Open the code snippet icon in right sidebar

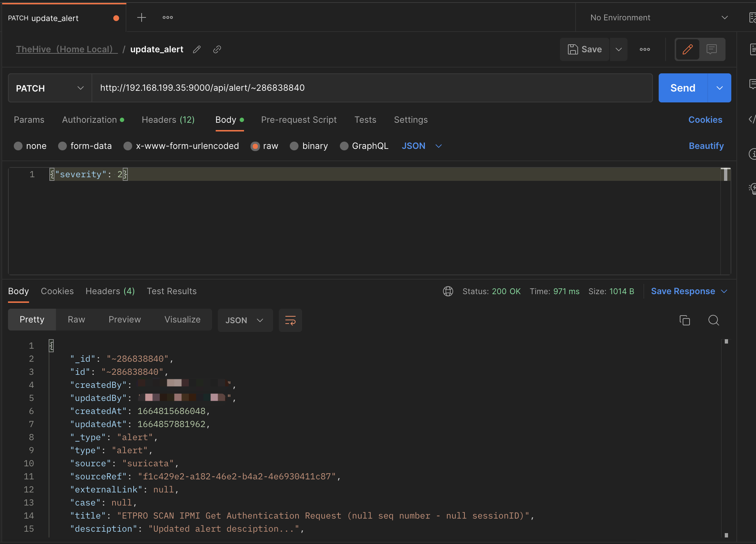point(752,119)
